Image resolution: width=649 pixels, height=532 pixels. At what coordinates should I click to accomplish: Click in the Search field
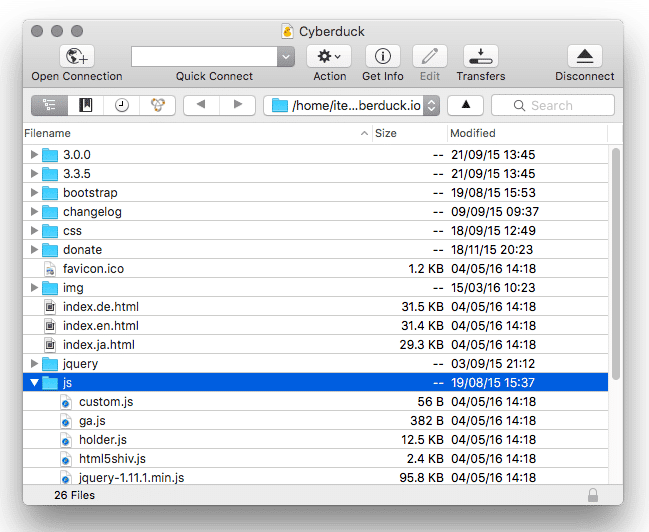pyautogui.click(x=553, y=106)
